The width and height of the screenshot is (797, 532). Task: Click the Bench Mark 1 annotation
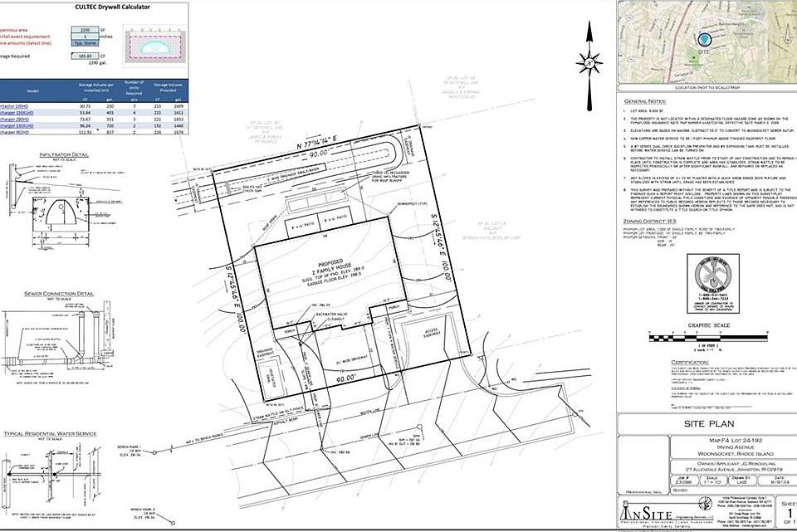(x=130, y=450)
